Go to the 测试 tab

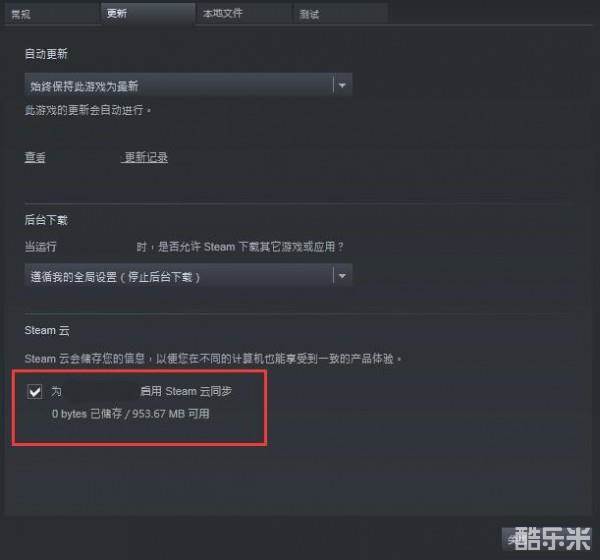[341, 14]
